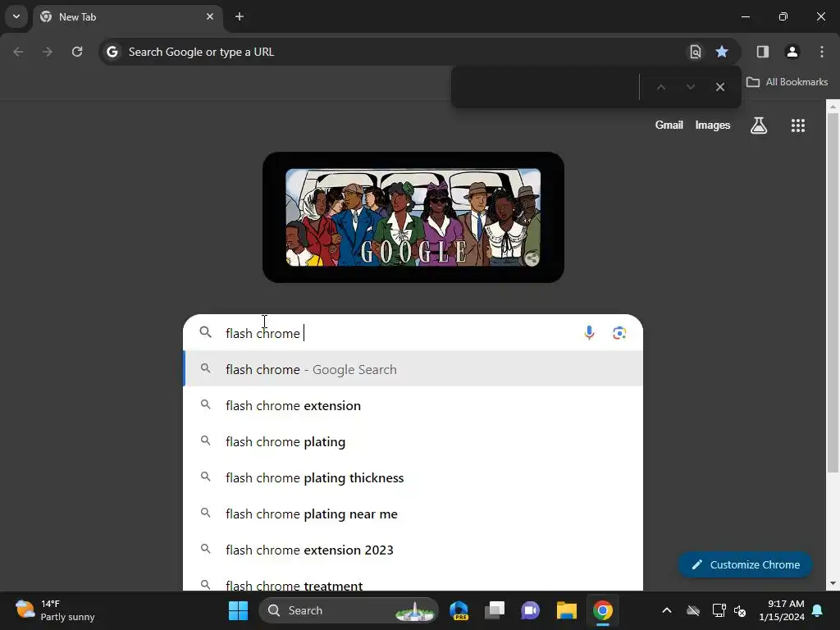Open the profile avatar menu
This screenshot has height=630, width=840.
click(792, 52)
